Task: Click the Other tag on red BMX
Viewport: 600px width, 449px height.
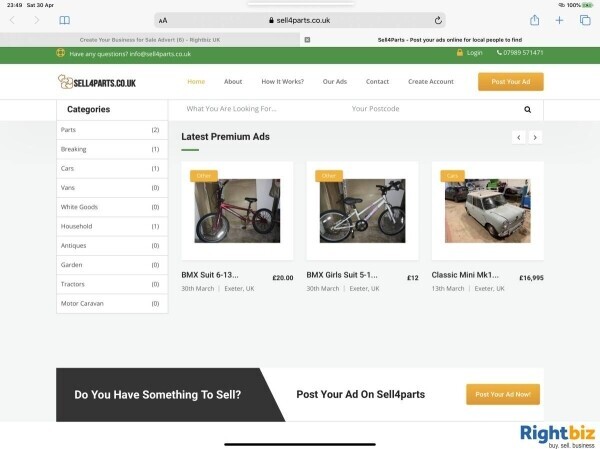Action: pos(204,176)
